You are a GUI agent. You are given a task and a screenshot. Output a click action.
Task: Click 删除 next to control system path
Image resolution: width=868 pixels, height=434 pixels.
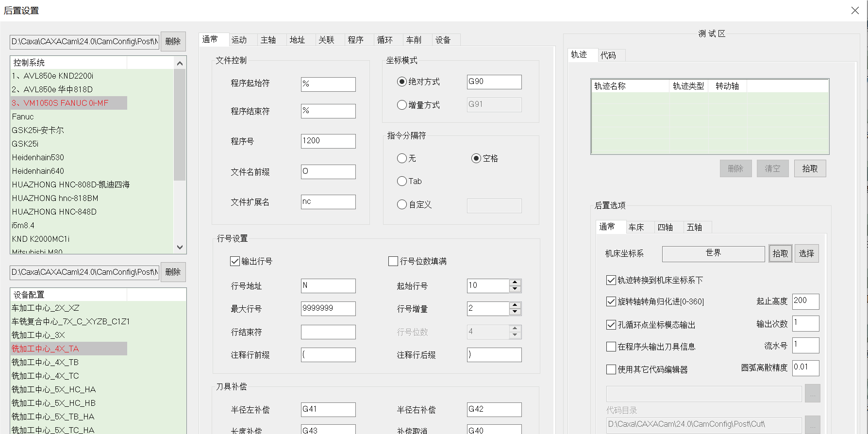[x=173, y=41]
